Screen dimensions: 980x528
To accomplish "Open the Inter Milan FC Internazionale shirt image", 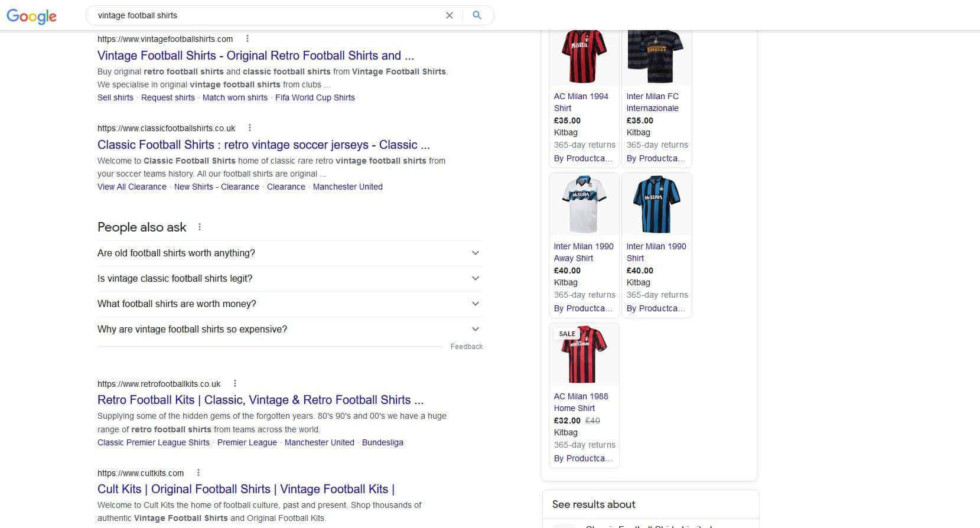I will pos(656,57).
